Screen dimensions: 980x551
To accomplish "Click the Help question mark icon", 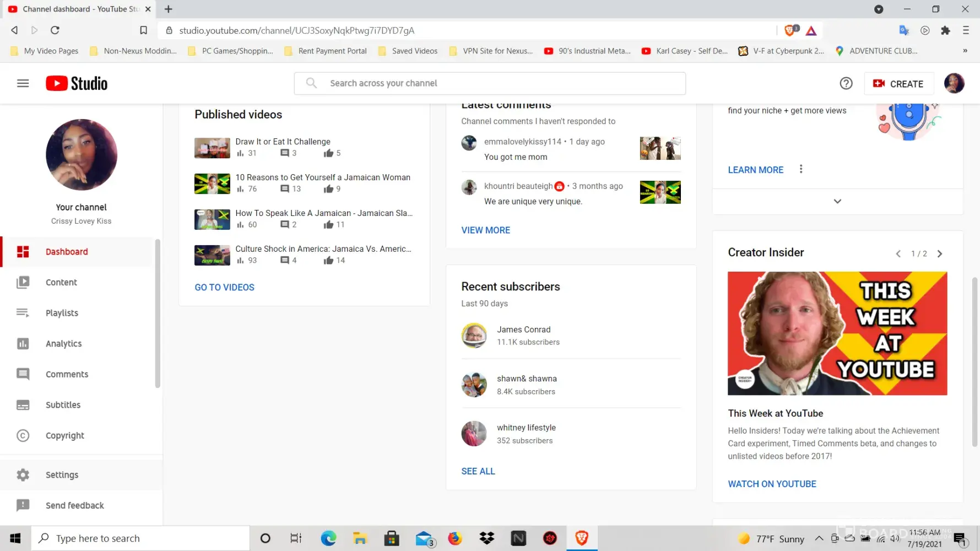I will pos(846,83).
